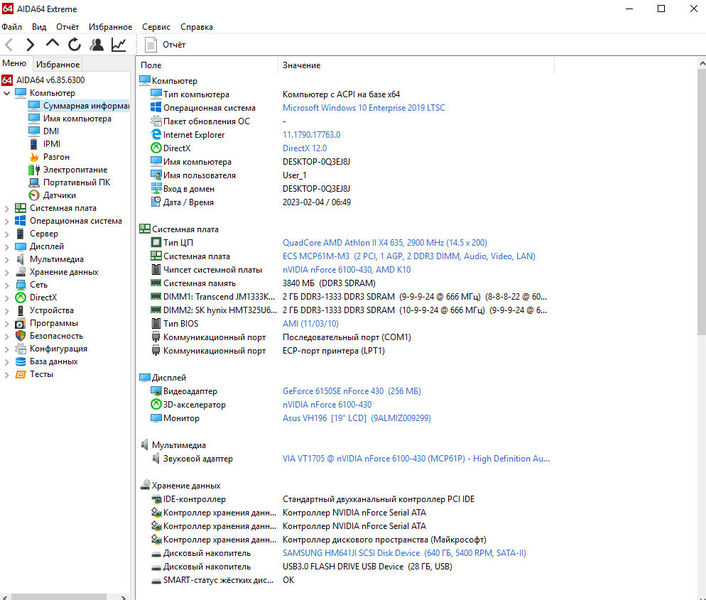Click the Отчёт report button
Screen dimensions: 706x600
pos(165,45)
